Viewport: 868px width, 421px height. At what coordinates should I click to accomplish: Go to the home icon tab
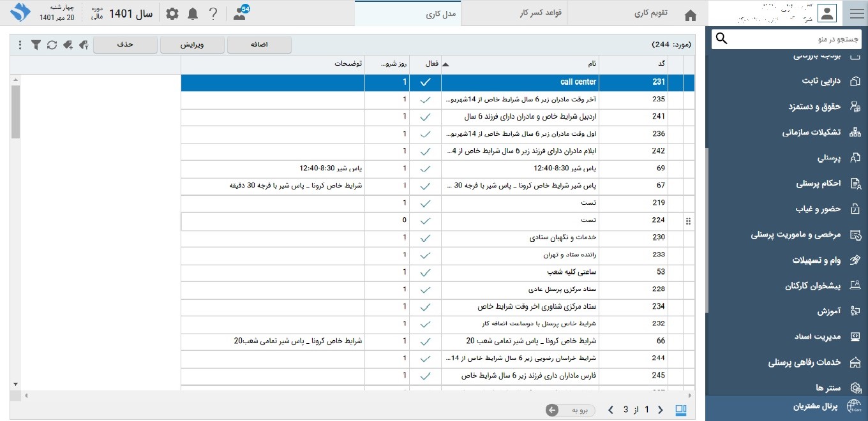[690, 15]
